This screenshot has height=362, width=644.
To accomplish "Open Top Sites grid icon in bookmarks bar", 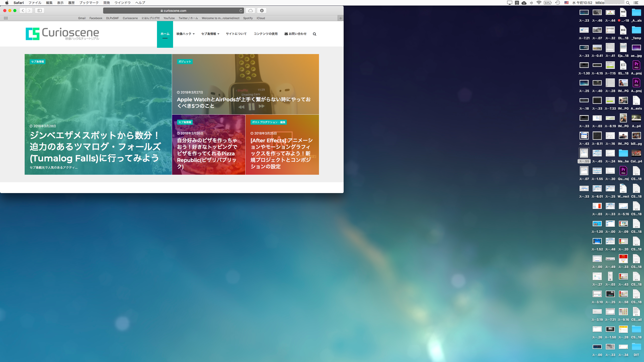I will (x=6, y=18).
